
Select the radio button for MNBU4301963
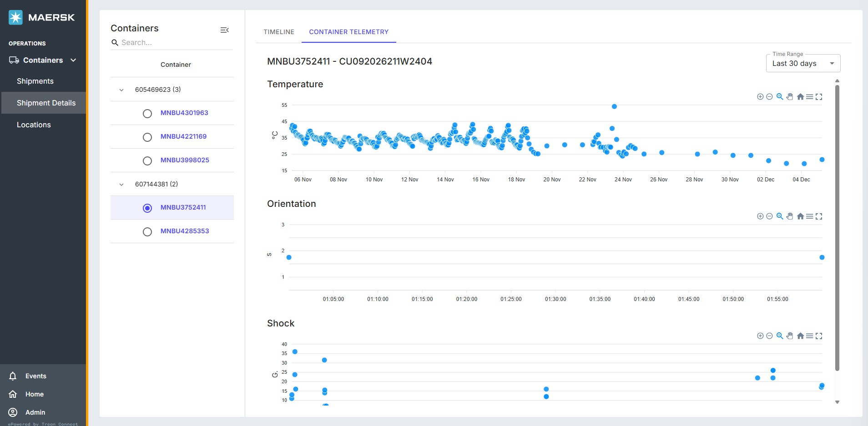[x=147, y=114]
